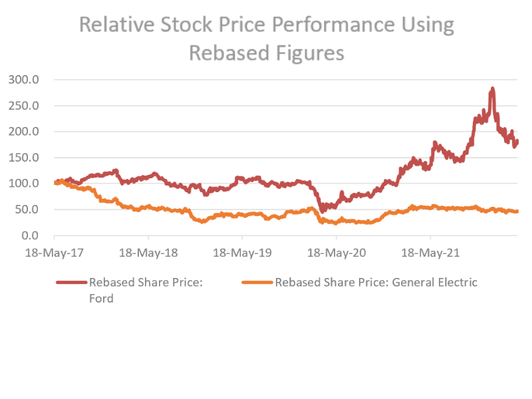This screenshot has width=532, height=399.
Task: Select the General Electric legend entry label
Action: click(376, 282)
